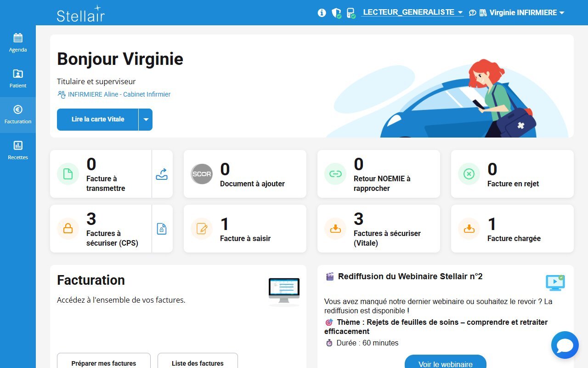This screenshot has height=368, width=588.
Task: Go to Patient section in sidebar
Action: (18, 79)
